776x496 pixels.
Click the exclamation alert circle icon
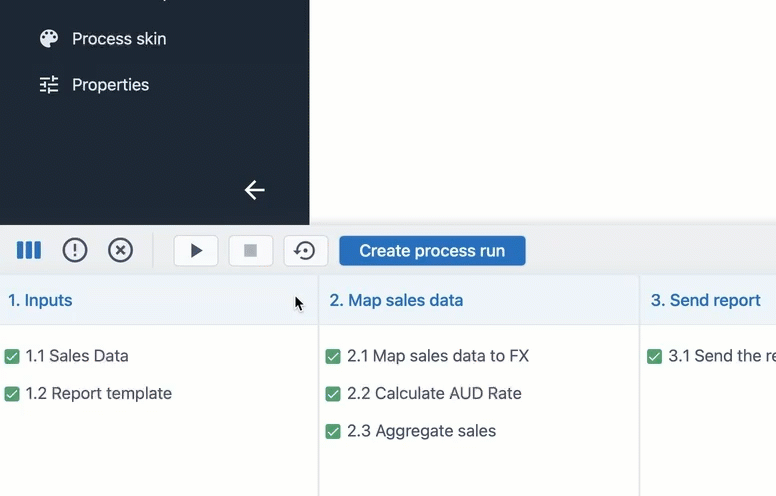point(75,250)
